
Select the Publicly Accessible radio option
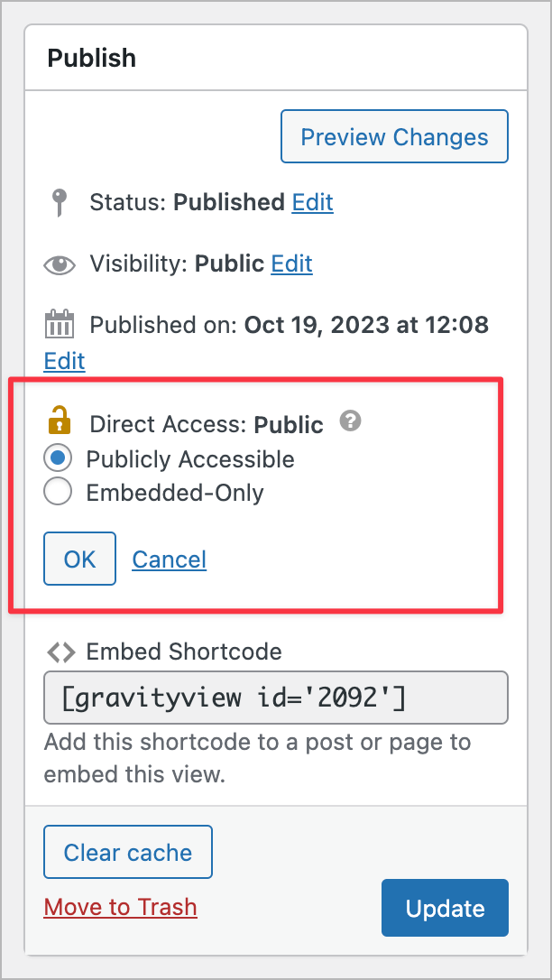[58, 458]
